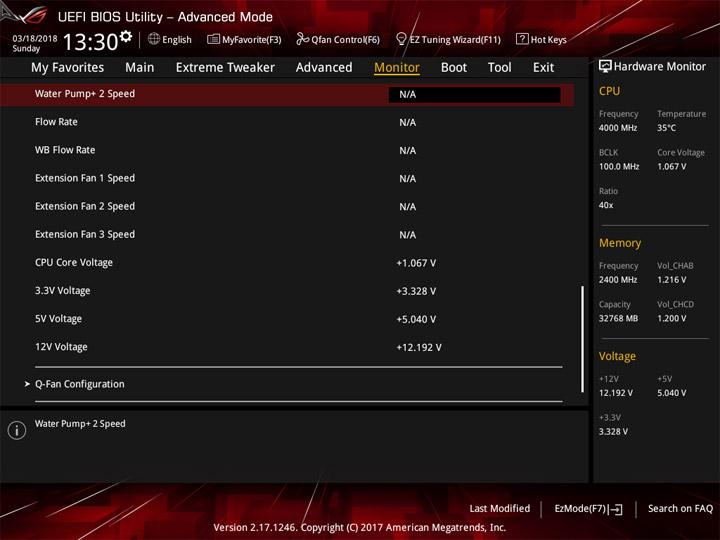Click the +12.192 V value in list
The width and height of the screenshot is (720, 540).
(x=419, y=348)
